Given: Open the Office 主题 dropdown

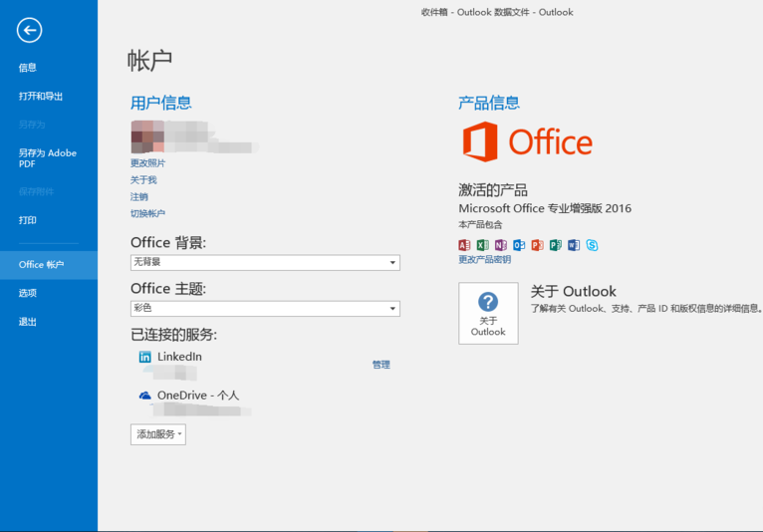Looking at the screenshot, I should (265, 308).
